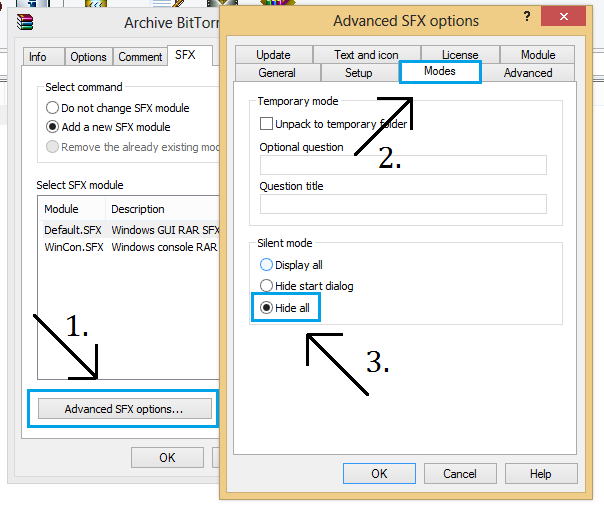Click the Description column header
Screen dimensions: 604x507
[x=162, y=209]
